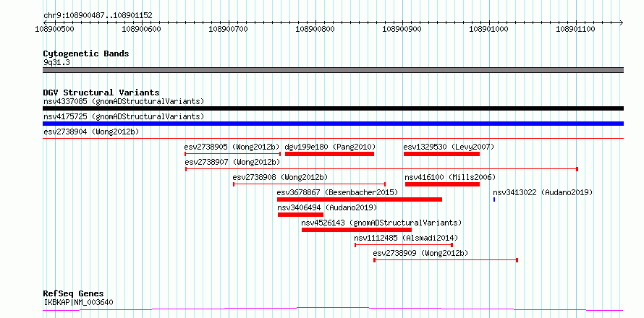Open the 'RefSeq Genes' track heading

(74, 294)
